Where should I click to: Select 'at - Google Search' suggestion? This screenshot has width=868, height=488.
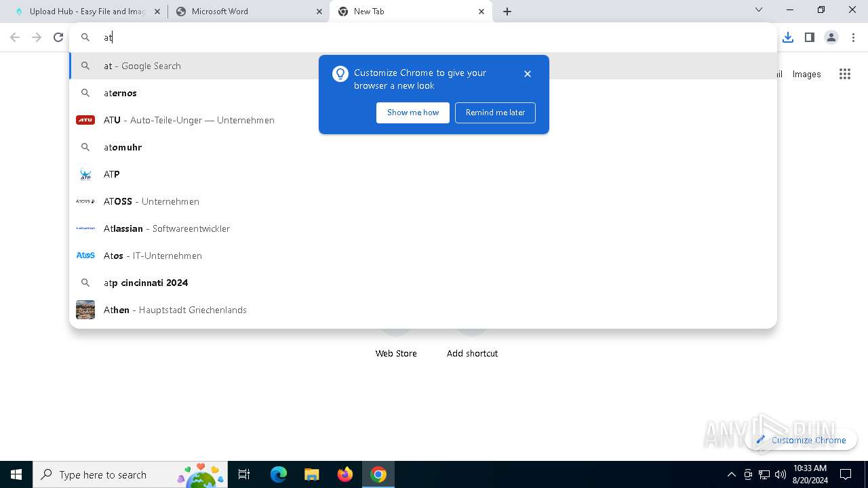(423, 66)
